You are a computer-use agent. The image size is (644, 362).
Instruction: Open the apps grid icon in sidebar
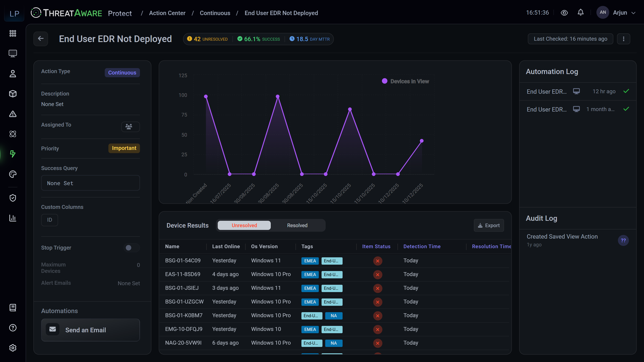point(13,33)
